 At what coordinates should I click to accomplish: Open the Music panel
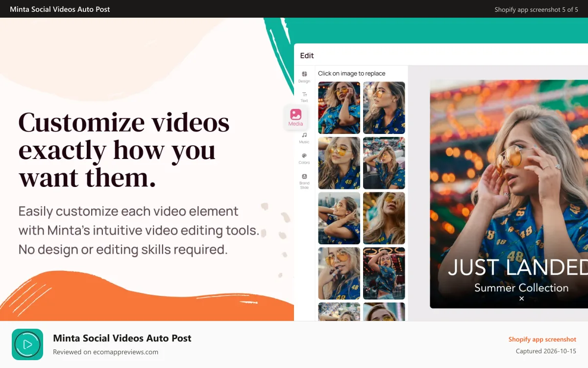pos(304,138)
